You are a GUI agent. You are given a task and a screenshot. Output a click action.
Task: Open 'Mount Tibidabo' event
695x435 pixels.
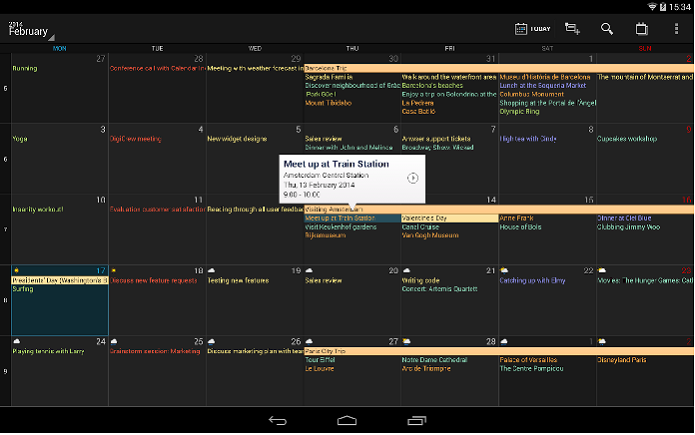(328, 103)
